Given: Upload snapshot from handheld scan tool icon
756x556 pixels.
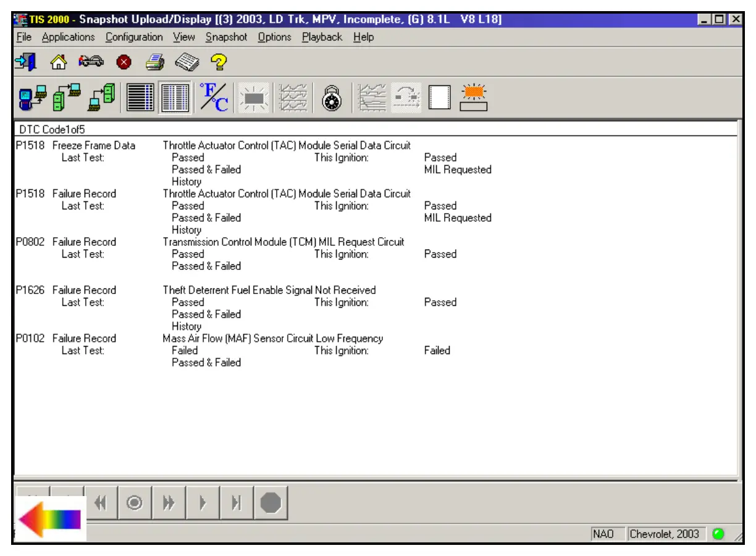Looking at the screenshot, I should coord(33,98).
